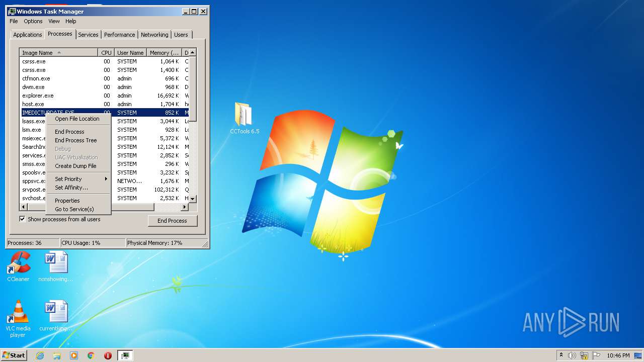This screenshot has width=644, height=362.
Task: Launch Windows Media Player from the taskbar
Action: [x=74, y=355]
